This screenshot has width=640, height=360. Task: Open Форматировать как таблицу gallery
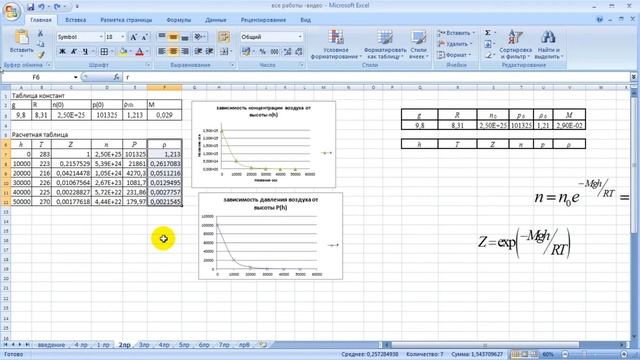coord(385,44)
